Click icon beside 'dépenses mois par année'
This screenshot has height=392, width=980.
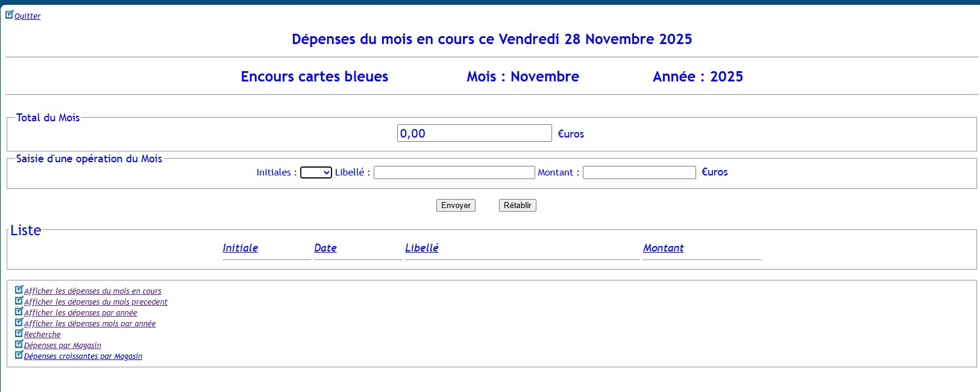pyautogui.click(x=19, y=323)
